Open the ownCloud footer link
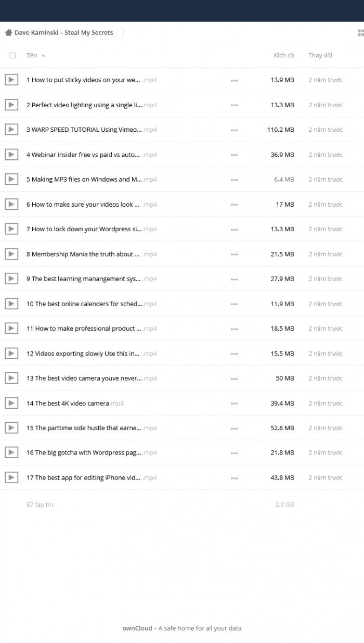Image resolution: width=364 pixels, height=643 pixels. pyautogui.click(x=137, y=628)
